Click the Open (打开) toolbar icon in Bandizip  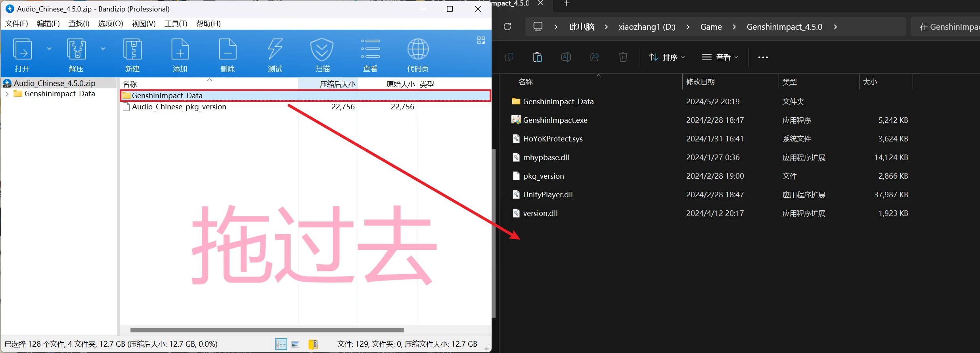(x=22, y=55)
